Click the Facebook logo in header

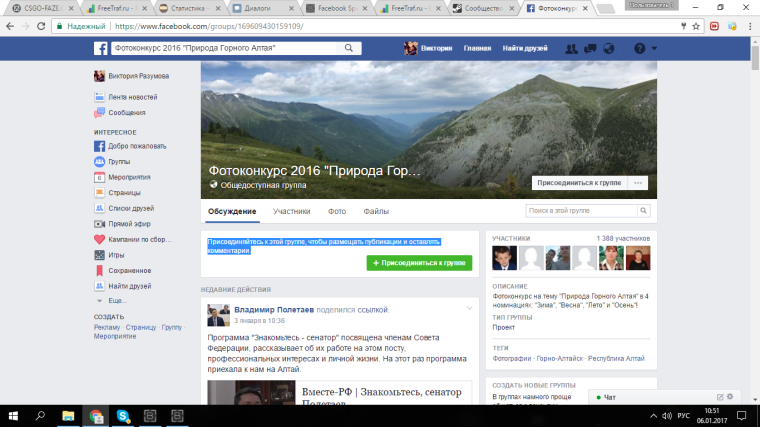[x=100, y=48]
